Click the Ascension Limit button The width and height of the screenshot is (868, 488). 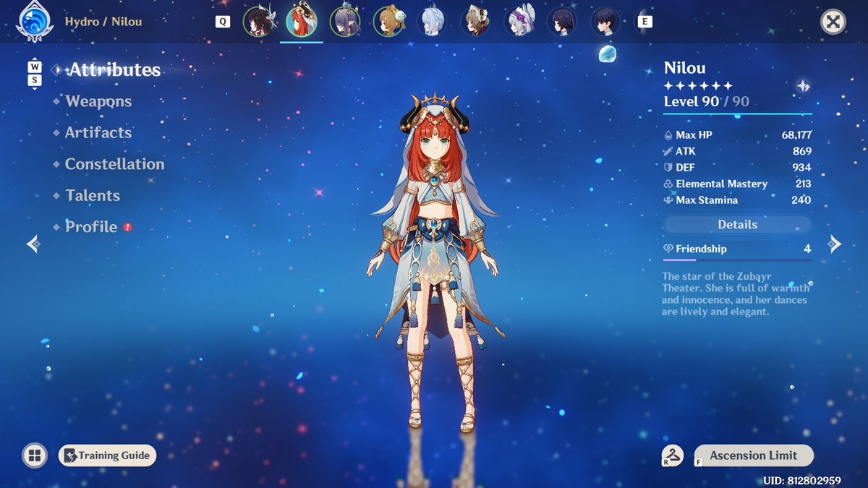[x=753, y=455]
